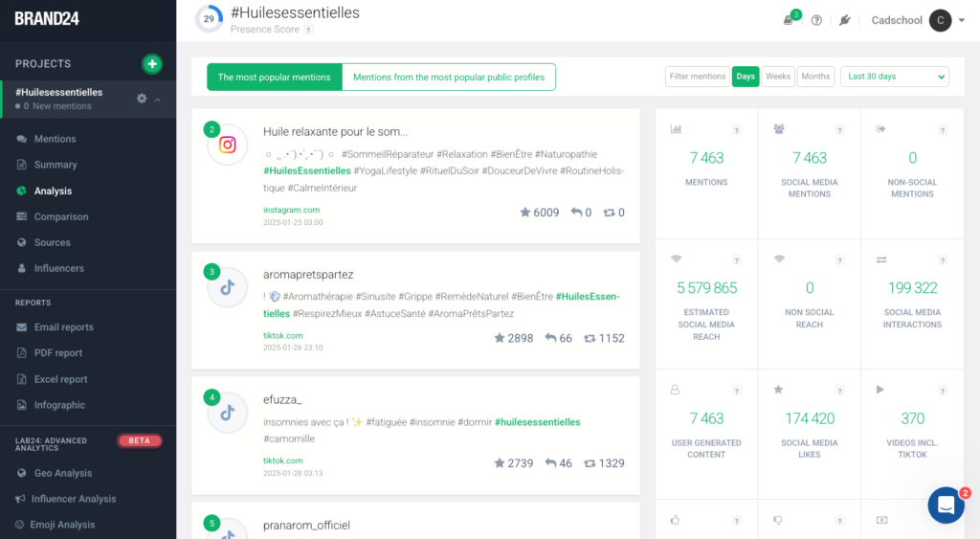Click TikTok icon on aromapretspartez mention
This screenshot has width=980, height=539.
[228, 287]
